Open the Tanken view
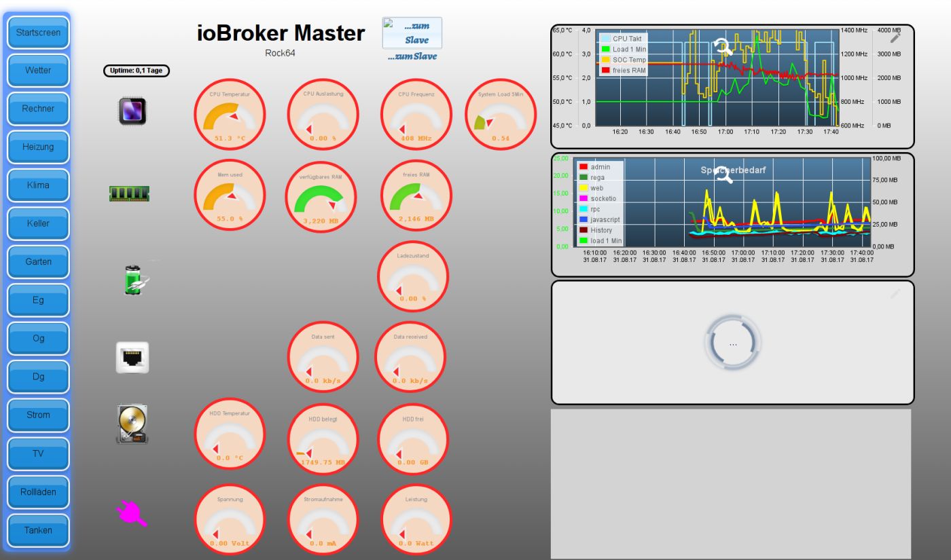Viewport: 951px width, 560px height. click(x=38, y=530)
